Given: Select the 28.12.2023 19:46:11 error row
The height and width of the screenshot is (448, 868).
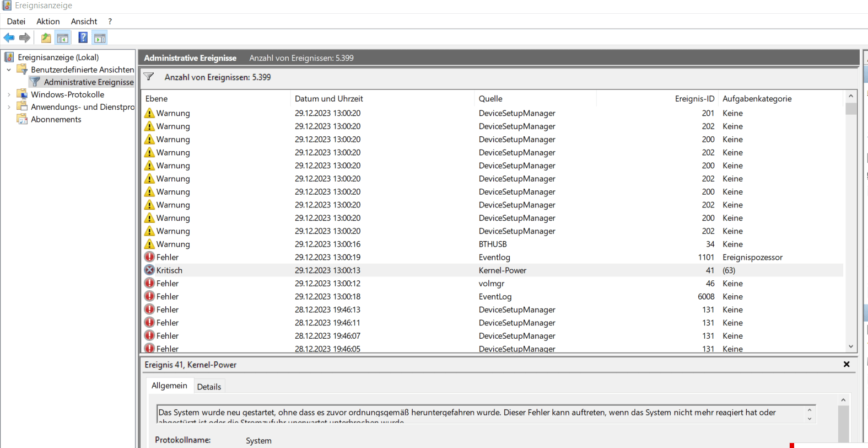Looking at the screenshot, I should (492, 323).
